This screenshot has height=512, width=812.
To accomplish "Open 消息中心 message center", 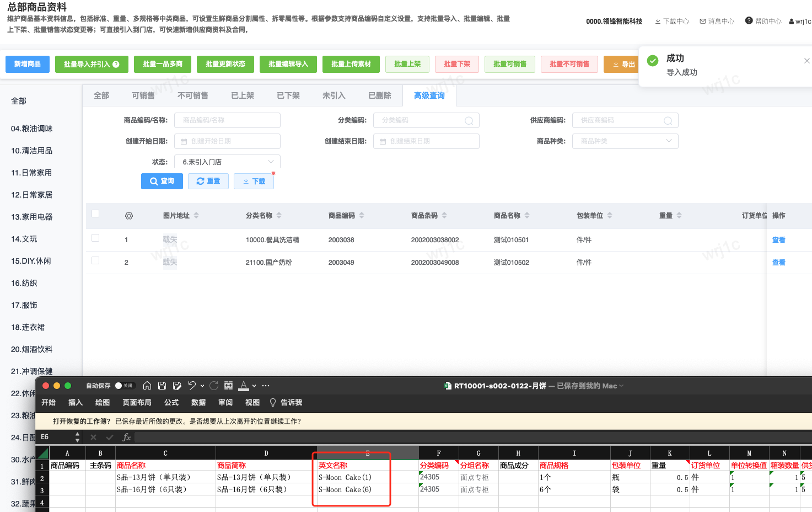I will (717, 22).
